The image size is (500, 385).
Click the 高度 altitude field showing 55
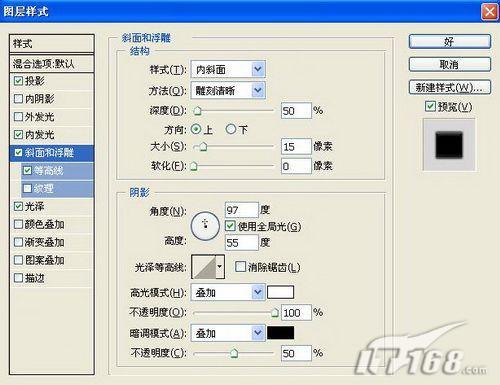pos(242,242)
